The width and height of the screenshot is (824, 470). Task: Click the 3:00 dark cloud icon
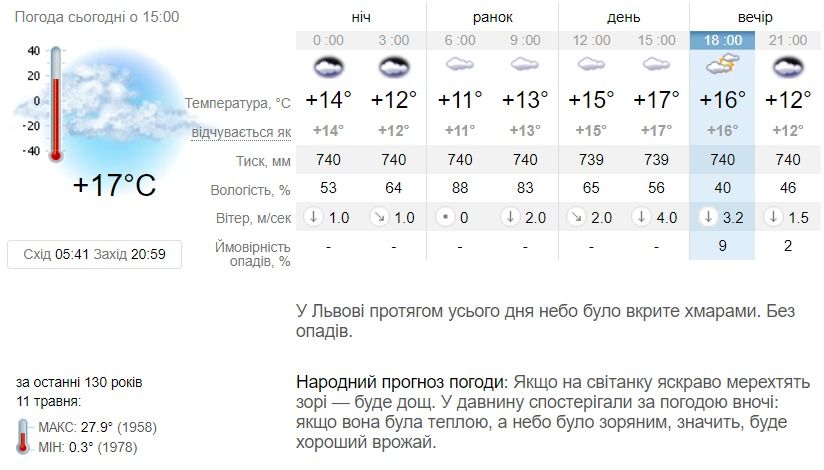394,66
